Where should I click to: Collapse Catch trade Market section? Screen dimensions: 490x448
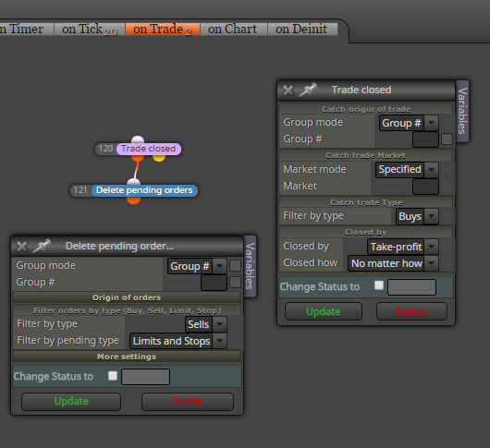366,155
